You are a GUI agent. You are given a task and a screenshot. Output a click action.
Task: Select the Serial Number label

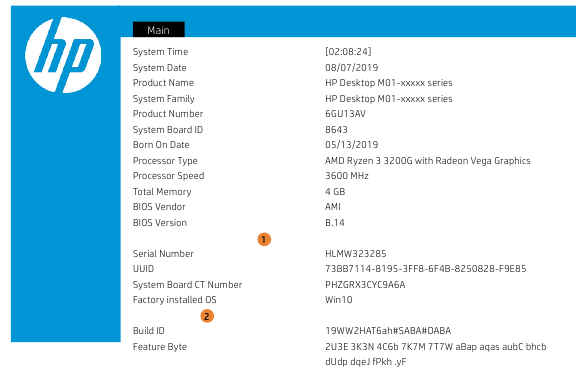pyautogui.click(x=163, y=254)
